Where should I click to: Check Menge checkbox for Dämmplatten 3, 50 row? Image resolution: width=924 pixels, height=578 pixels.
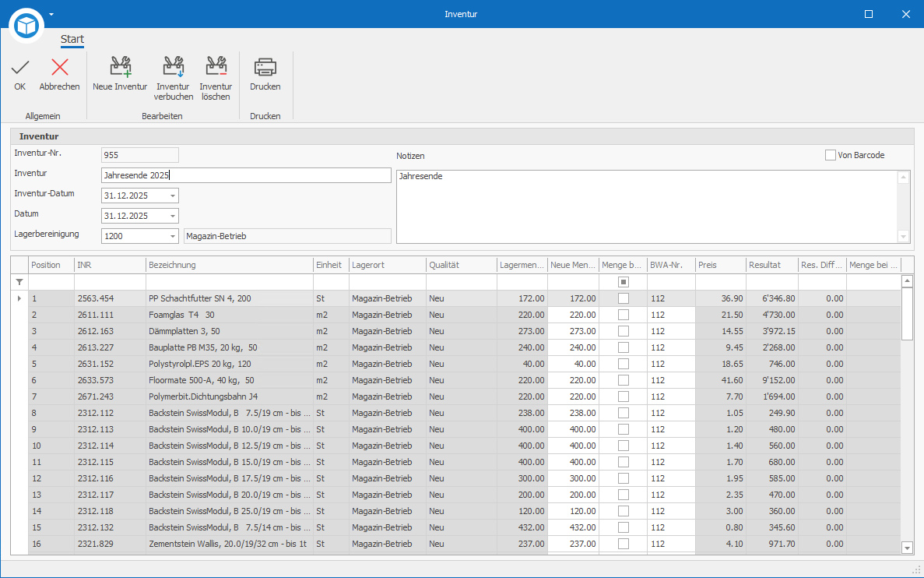click(624, 331)
